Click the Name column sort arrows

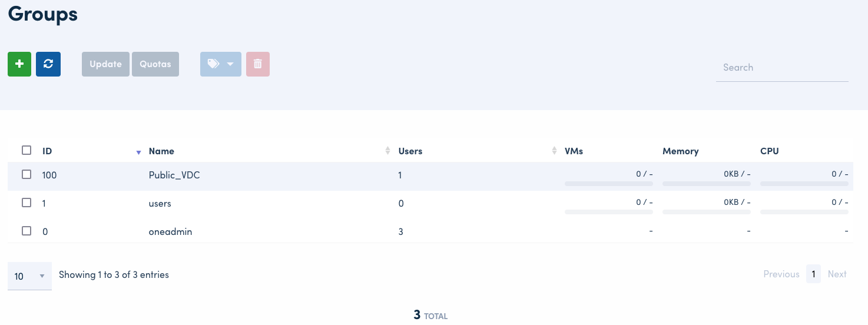387,151
